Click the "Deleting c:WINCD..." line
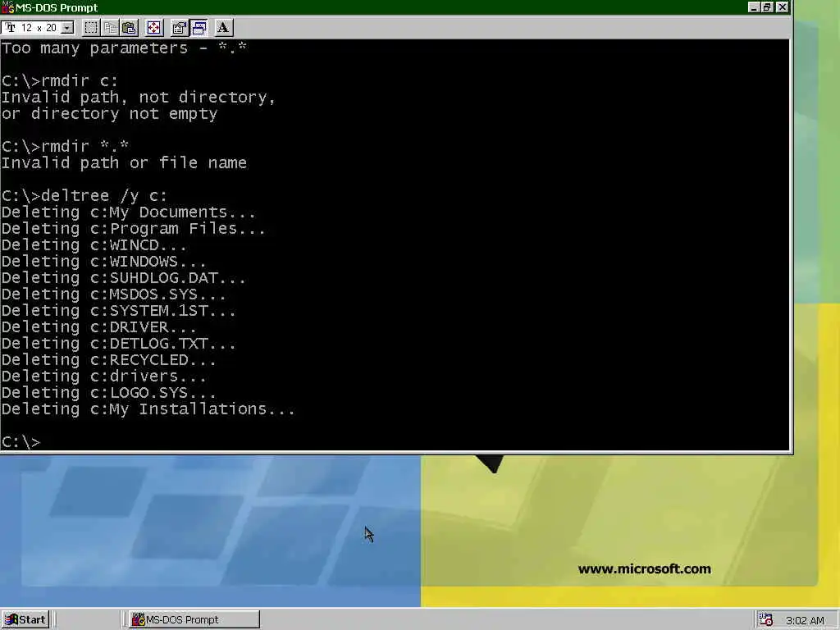 94,245
